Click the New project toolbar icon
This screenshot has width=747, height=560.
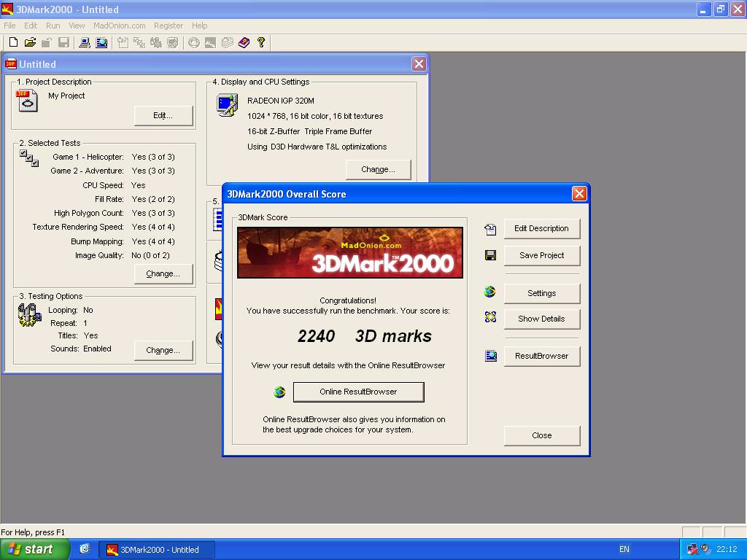(x=13, y=42)
